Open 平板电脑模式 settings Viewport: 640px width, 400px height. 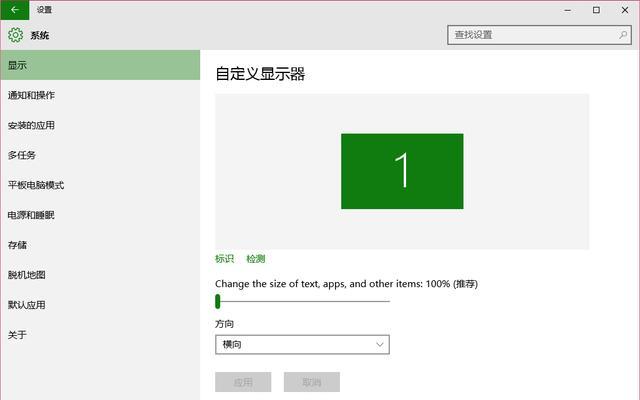tap(100, 185)
